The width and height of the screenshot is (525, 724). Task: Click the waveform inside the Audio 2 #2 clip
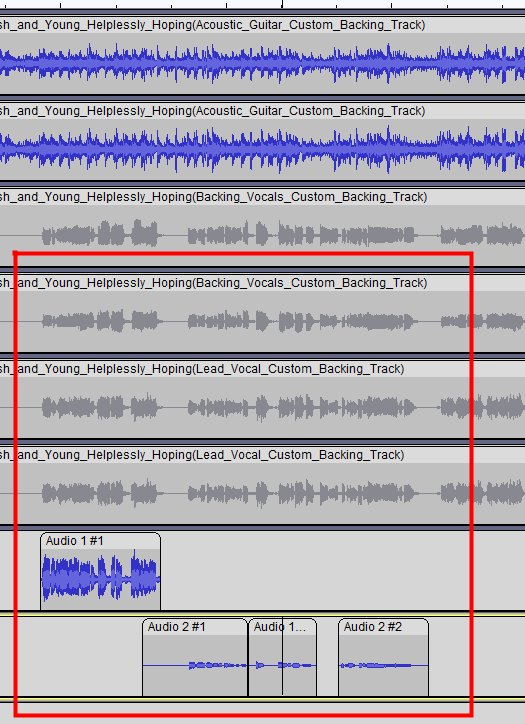click(x=383, y=665)
